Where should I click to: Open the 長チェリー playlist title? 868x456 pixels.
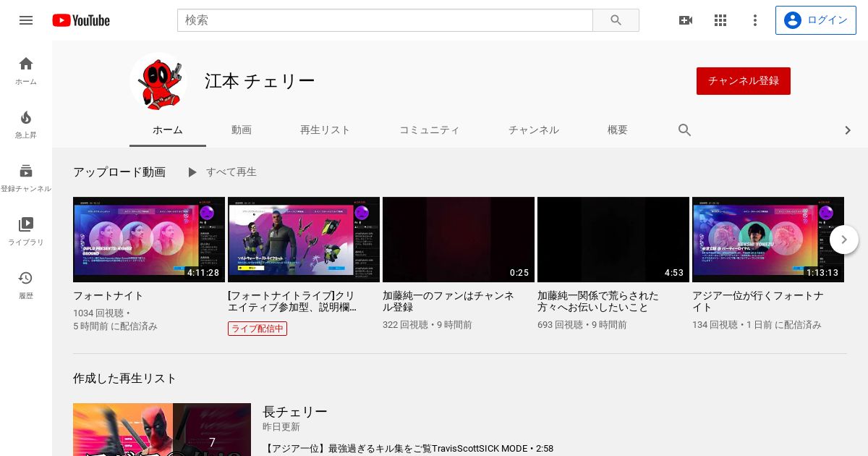(295, 412)
